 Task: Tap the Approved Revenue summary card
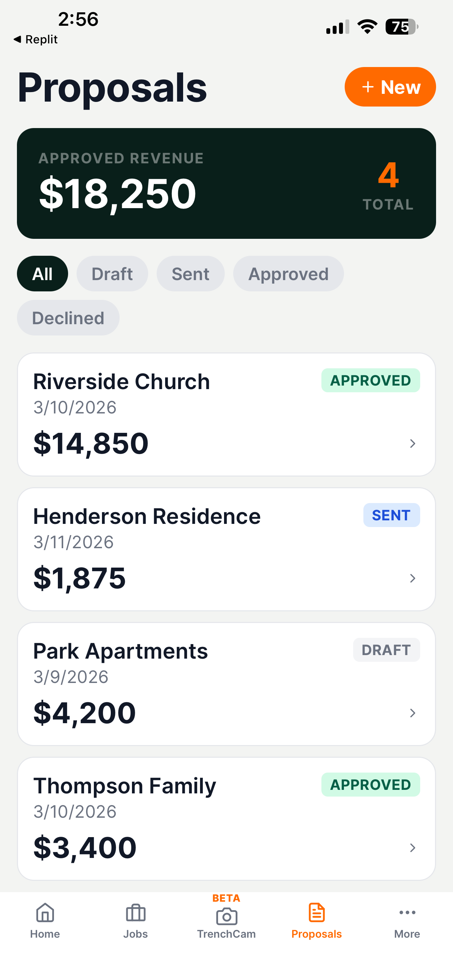226,183
